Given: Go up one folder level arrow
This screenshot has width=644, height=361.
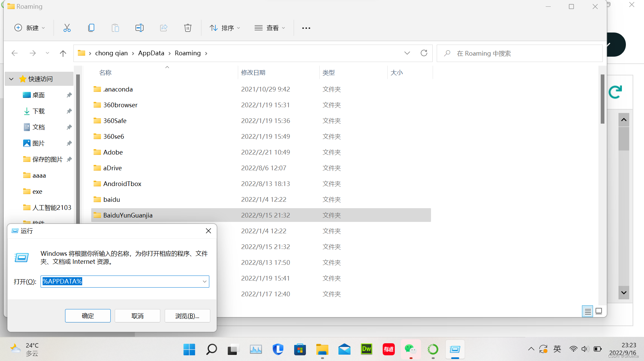Looking at the screenshot, I should 63,53.
